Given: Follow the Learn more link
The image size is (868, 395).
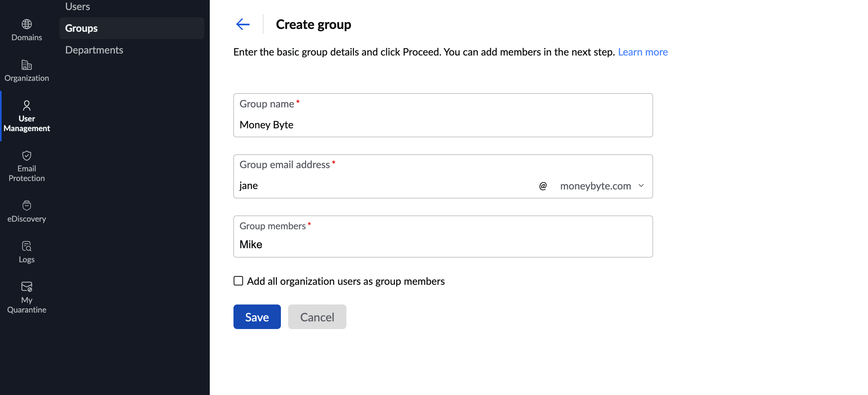Looking at the screenshot, I should click(x=643, y=52).
